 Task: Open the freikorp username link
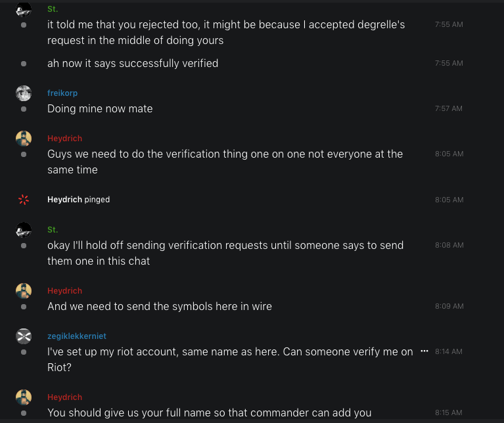62,93
